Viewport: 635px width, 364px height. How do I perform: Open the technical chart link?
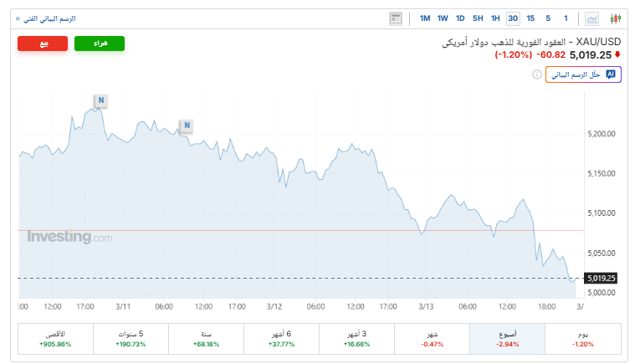45,18
